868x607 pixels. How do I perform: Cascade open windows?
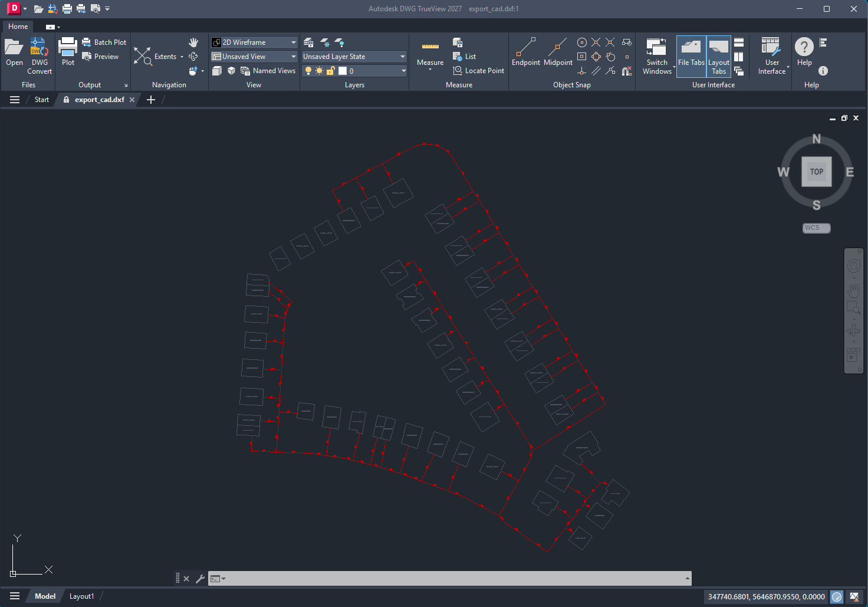point(739,71)
